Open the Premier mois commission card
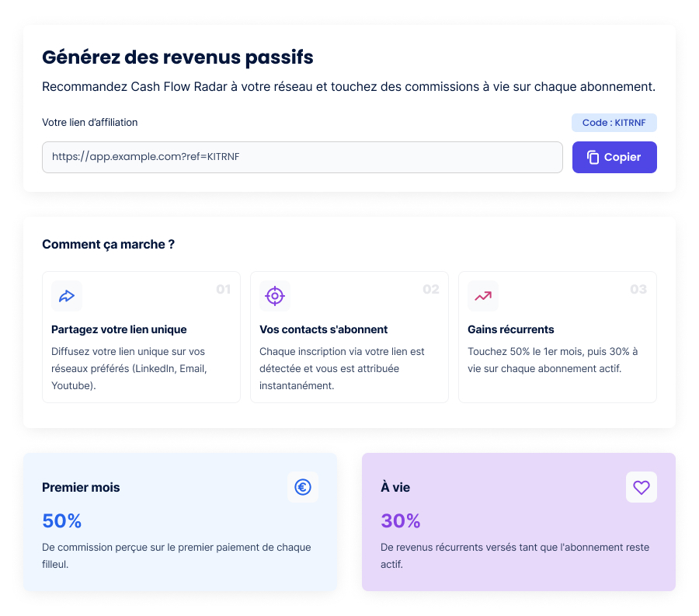The height and width of the screenshot is (616, 699). (180, 522)
